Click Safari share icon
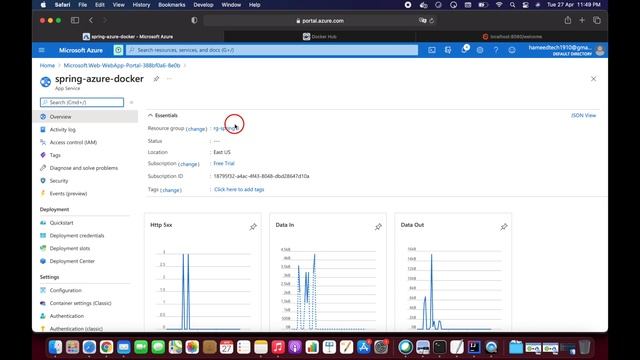Screen dimensions: 640x360 tap(568, 20)
